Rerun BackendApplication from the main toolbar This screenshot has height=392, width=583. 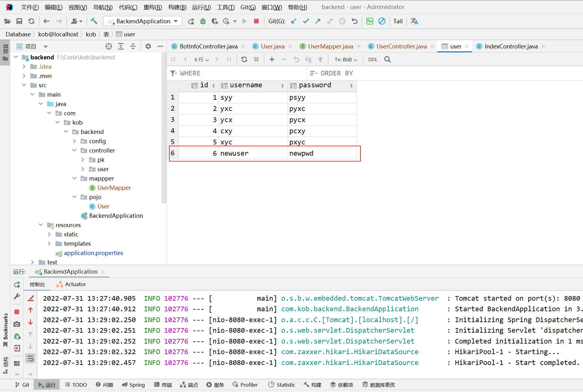(x=191, y=21)
